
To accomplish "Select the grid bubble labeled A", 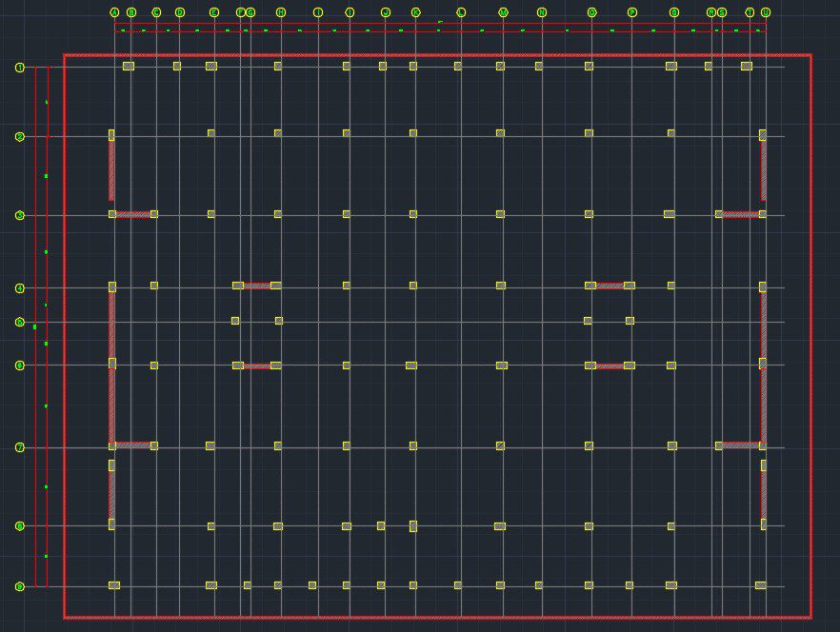I will (x=114, y=12).
